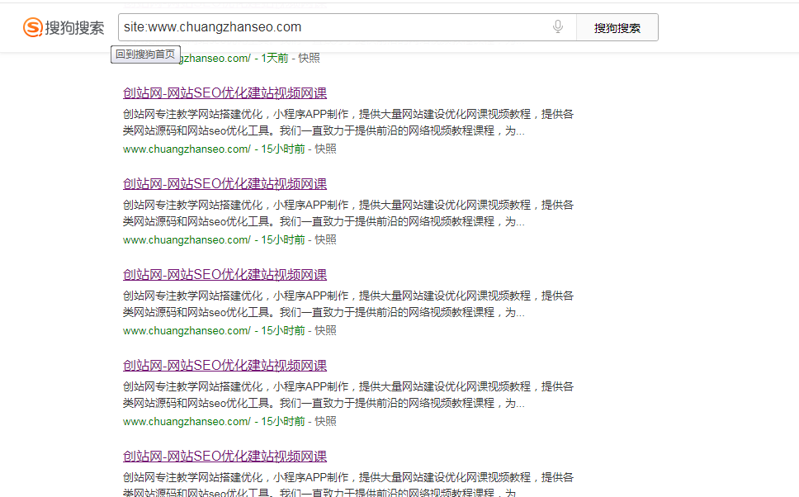The height and width of the screenshot is (497, 799).
Task: Click the green URL ending in 1天前
Action: pyautogui.click(x=232, y=58)
